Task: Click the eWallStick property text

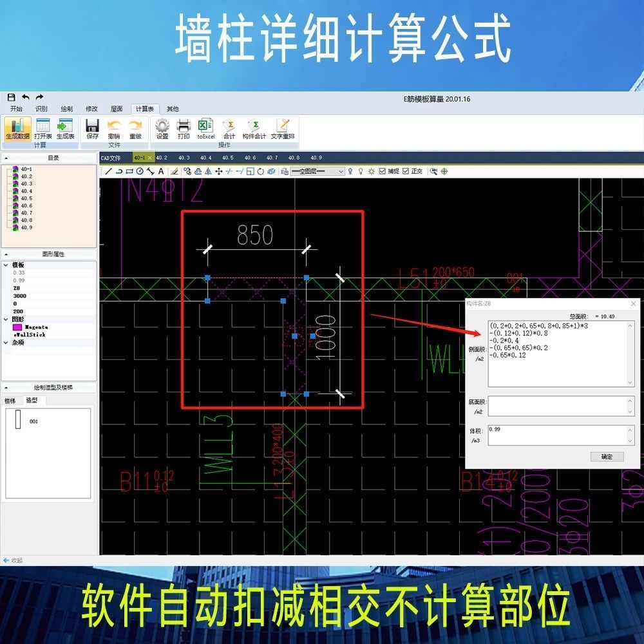Action: tap(29, 335)
